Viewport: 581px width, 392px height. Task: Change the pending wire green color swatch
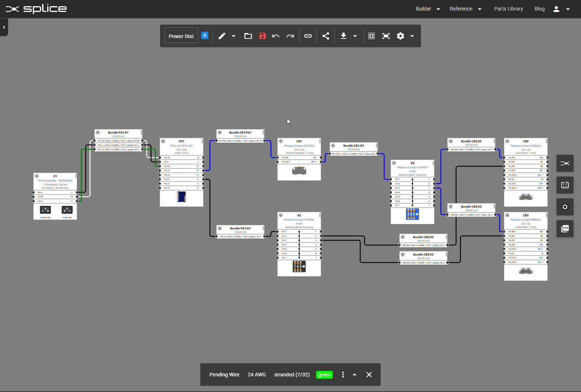324,375
